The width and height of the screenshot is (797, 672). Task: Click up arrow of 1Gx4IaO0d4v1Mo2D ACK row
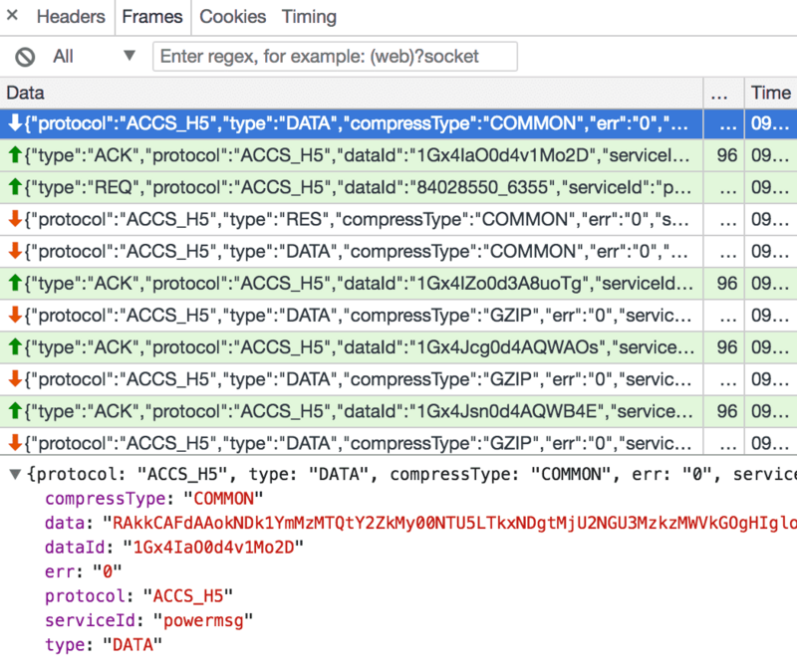click(x=15, y=155)
